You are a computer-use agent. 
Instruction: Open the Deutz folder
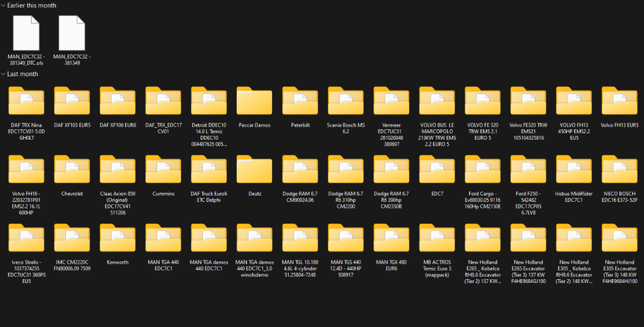tap(254, 170)
